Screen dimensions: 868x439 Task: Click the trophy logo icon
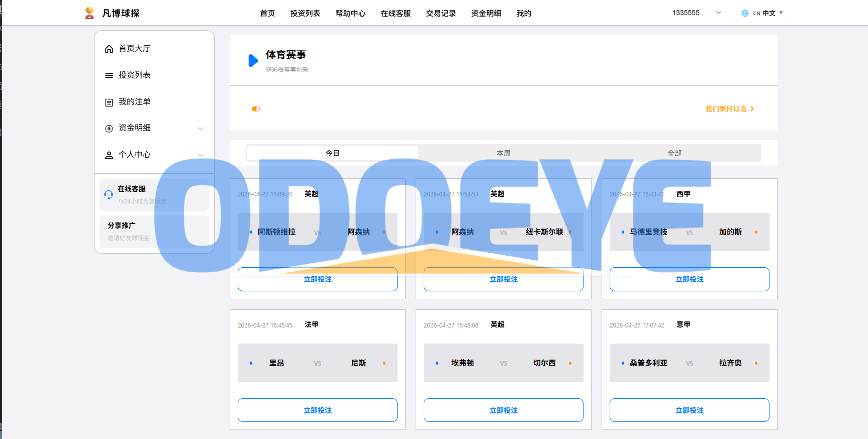pos(89,13)
